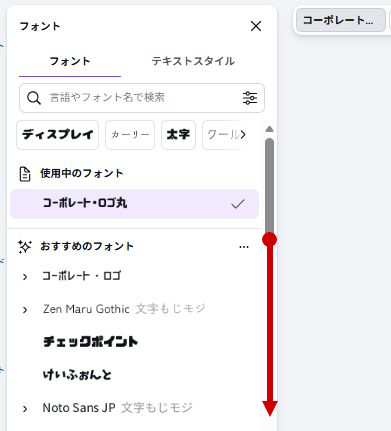Choose the Zen Maru Gothic font
The image size is (391, 431).
coord(124,309)
